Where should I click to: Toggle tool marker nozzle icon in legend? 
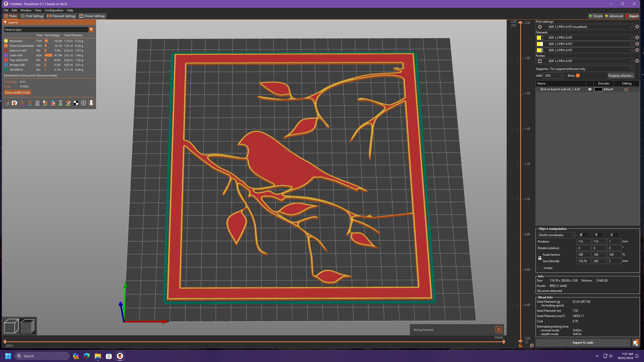[91, 103]
